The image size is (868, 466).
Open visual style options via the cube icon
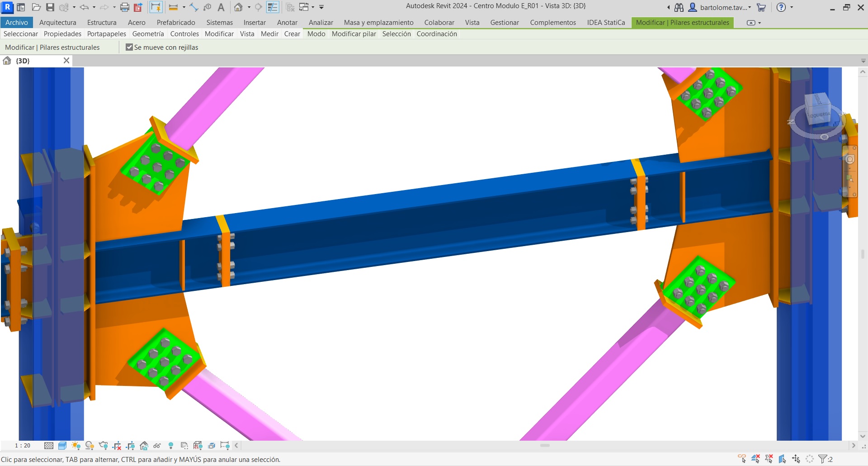[62, 446]
